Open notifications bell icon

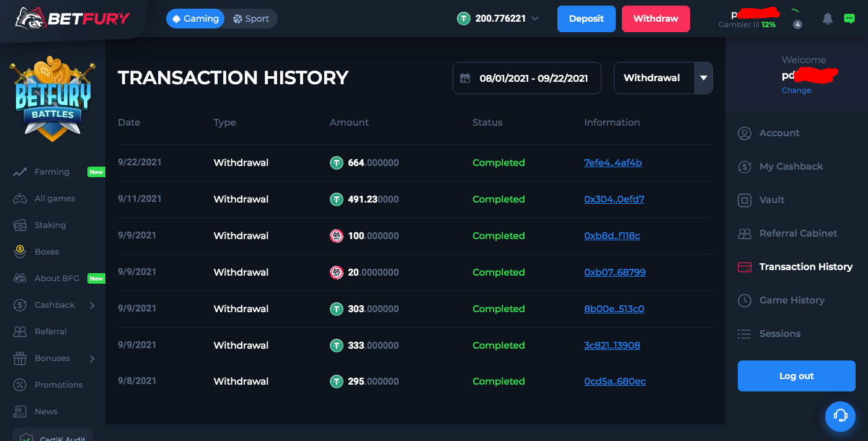pyautogui.click(x=828, y=19)
